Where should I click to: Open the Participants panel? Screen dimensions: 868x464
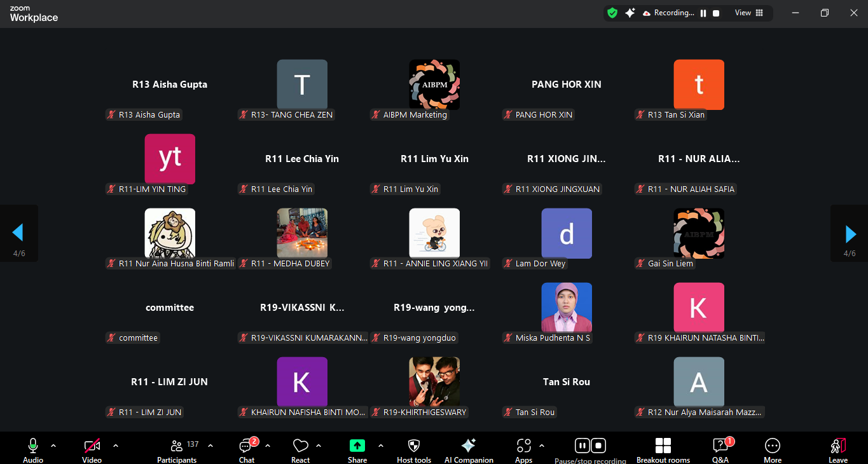pyautogui.click(x=177, y=450)
